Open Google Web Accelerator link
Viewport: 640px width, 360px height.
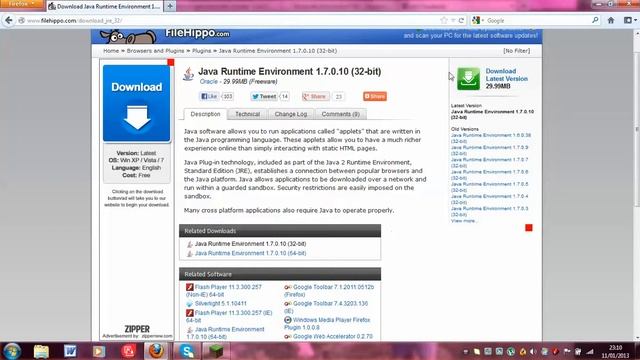[333, 337]
